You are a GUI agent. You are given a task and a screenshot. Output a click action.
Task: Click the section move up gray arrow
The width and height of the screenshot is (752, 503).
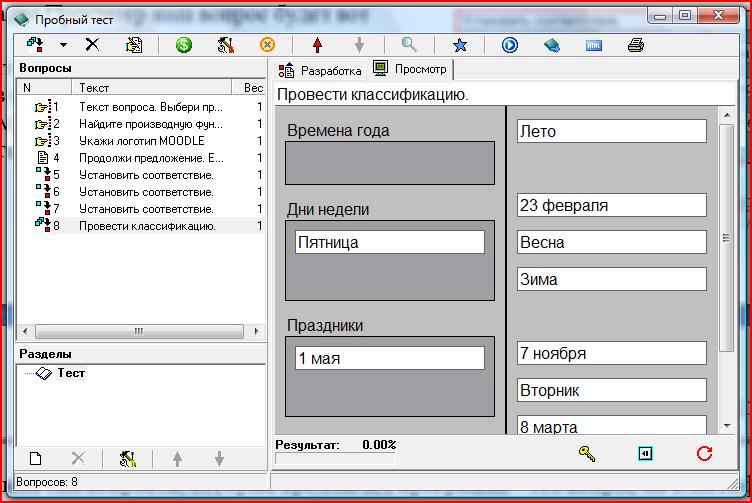point(177,458)
